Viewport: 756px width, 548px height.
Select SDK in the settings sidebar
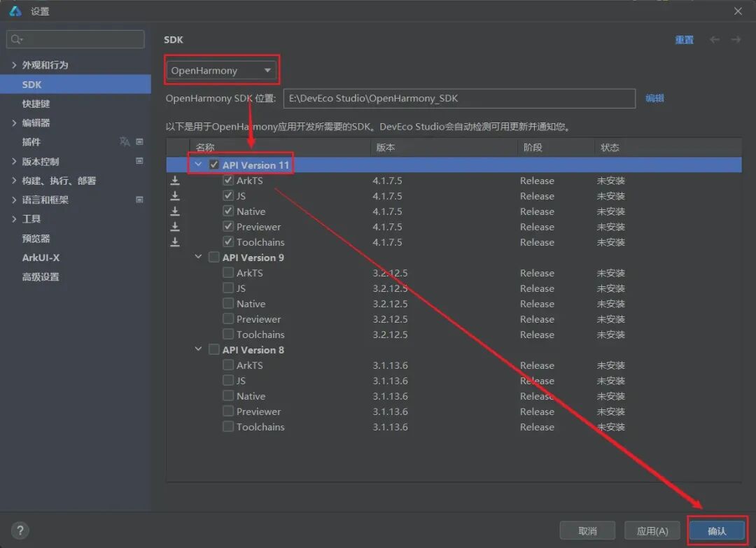75,85
